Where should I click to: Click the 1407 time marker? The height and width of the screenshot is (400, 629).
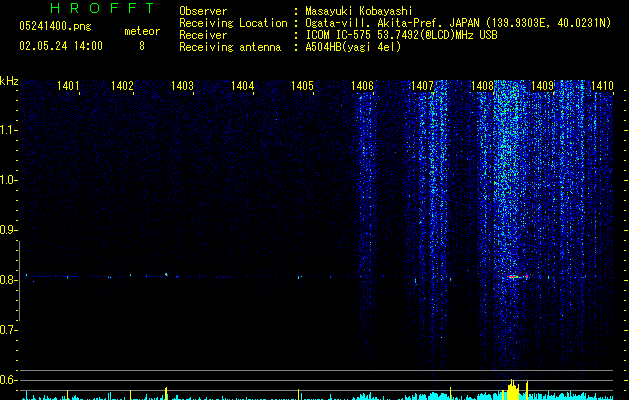[423, 85]
